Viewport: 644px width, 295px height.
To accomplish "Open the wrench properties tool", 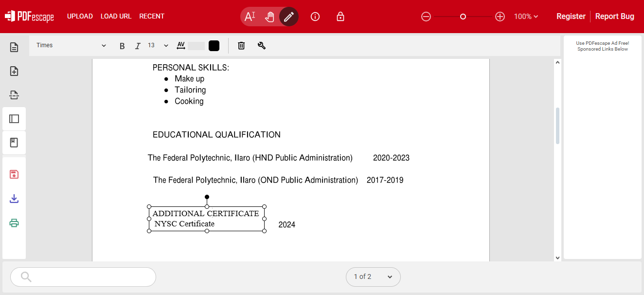I will coord(262,46).
